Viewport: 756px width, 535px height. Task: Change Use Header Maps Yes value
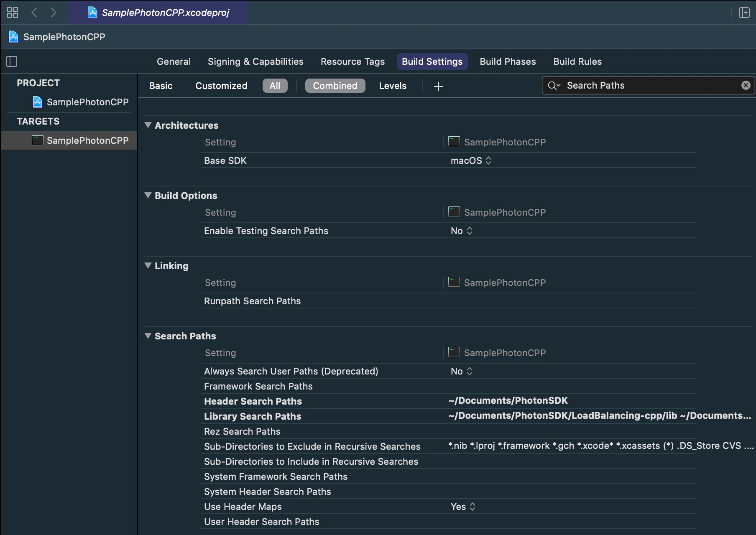click(x=463, y=507)
